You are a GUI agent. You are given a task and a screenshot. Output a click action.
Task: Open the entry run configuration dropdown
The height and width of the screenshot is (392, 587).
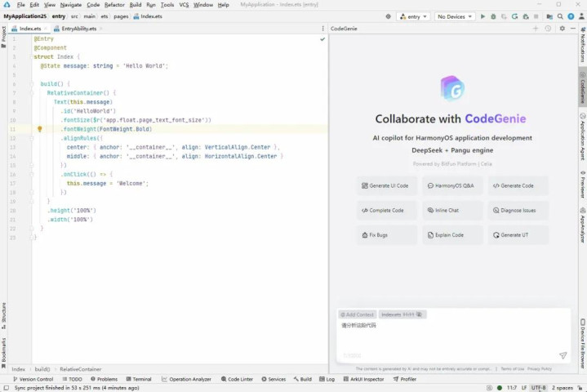413,16
